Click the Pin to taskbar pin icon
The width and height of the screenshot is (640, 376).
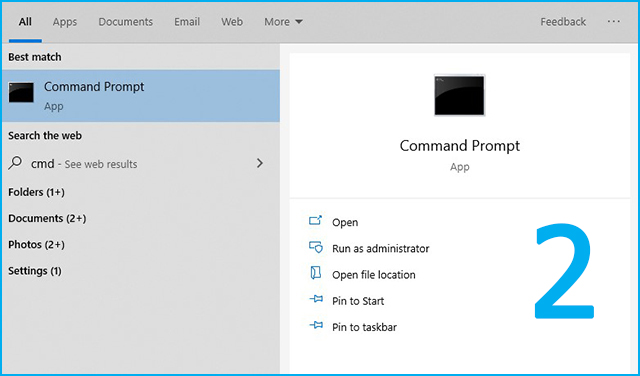pyautogui.click(x=316, y=325)
